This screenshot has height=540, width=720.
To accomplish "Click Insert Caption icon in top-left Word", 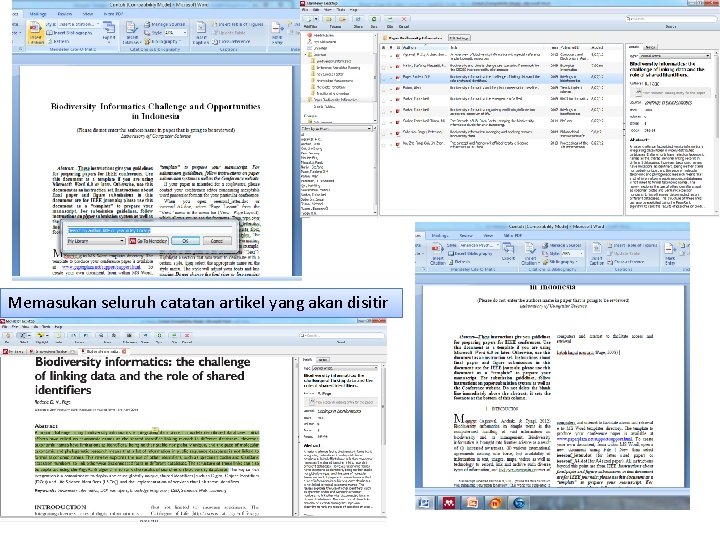I will 201,33.
